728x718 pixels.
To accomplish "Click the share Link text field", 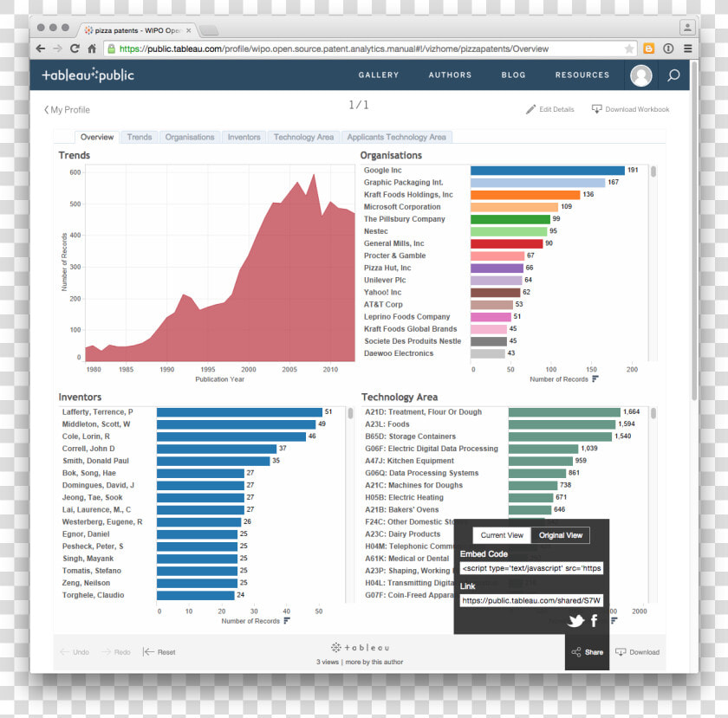I will tap(531, 600).
